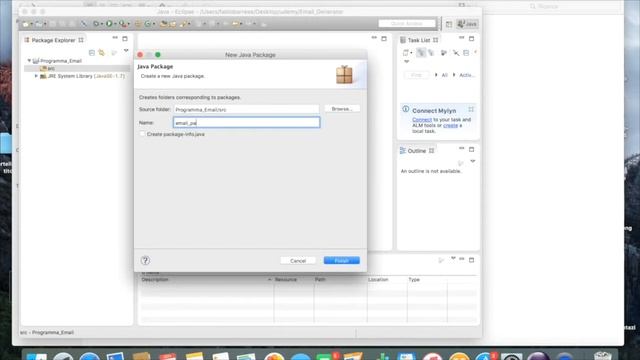This screenshot has height=360, width=640.
Task: Maximize the Package Explorer view
Action: (x=125, y=38)
